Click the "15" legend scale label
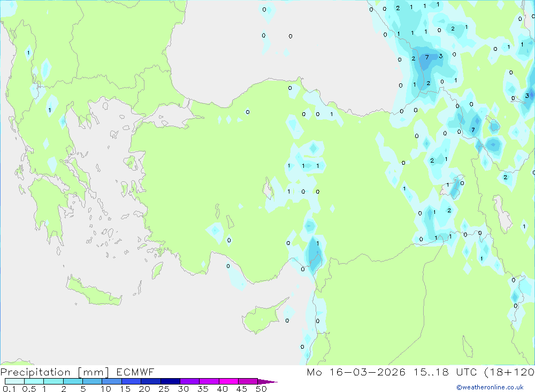The image size is (535, 392). pos(125,389)
